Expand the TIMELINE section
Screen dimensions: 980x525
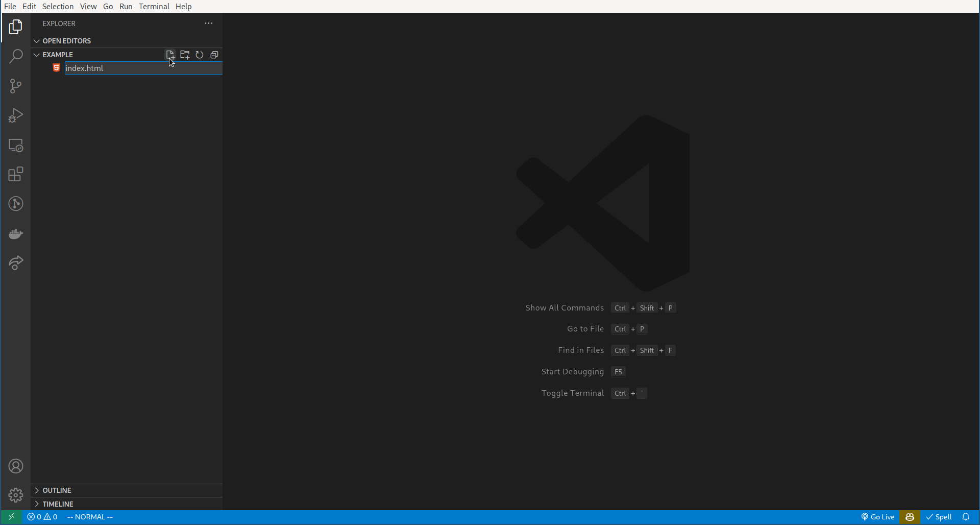click(x=57, y=504)
